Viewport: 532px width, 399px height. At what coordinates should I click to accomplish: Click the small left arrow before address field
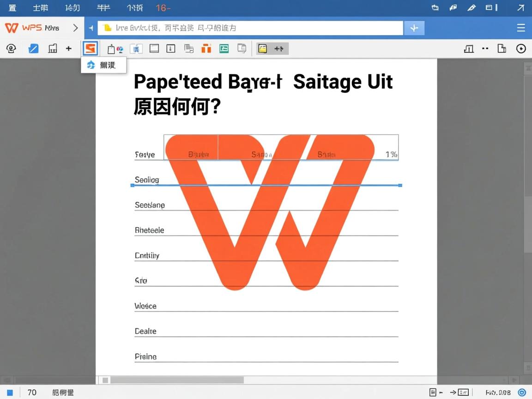click(x=91, y=28)
